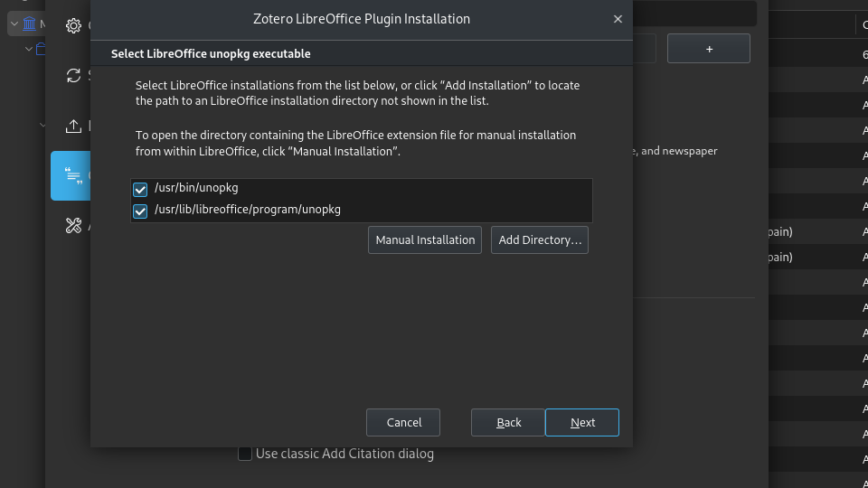Screen dimensions: 868x488
Task: Uncheck the /usr/bin/unopkg checkbox
Action: [x=140, y=190]
